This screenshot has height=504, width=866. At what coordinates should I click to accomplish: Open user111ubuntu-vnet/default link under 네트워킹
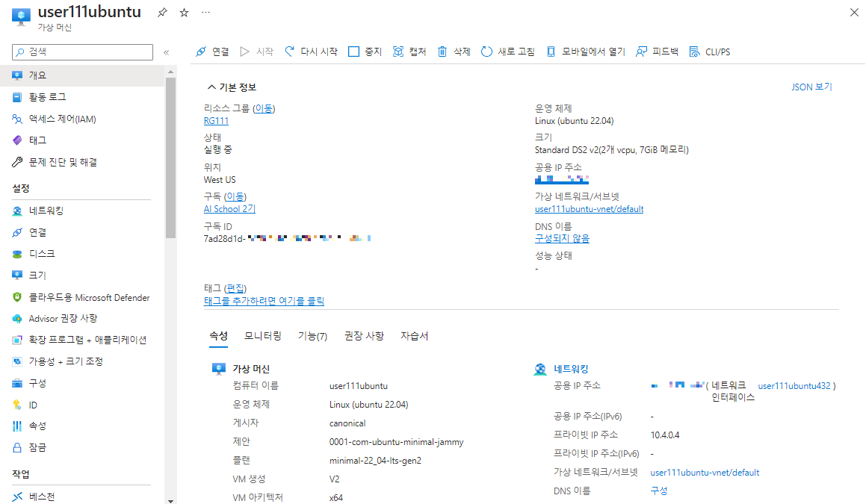pos(705,473)
